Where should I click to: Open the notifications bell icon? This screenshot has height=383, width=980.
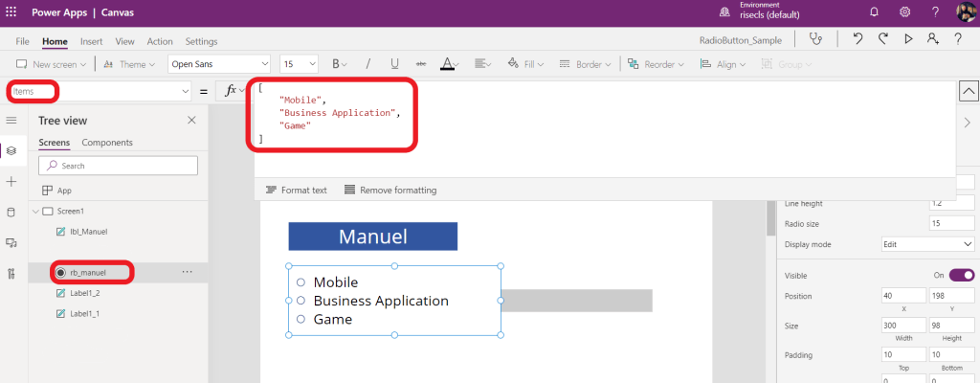874,11
